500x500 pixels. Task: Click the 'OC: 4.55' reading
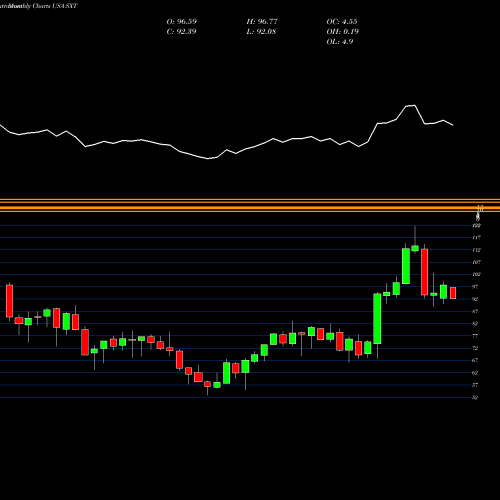click(342, 22)
